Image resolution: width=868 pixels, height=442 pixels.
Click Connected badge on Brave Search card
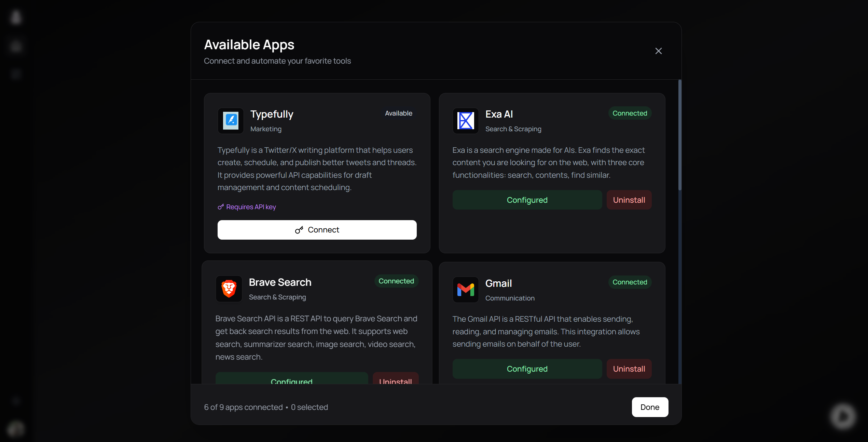pos(396,281)
